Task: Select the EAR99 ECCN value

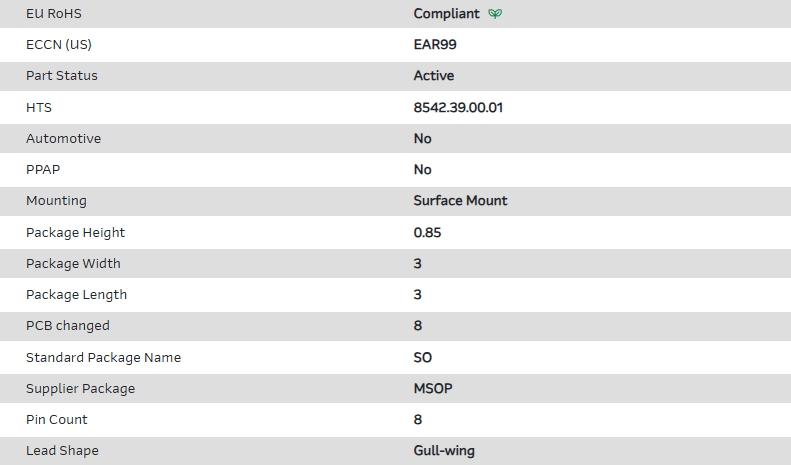Action: point(436,45)
